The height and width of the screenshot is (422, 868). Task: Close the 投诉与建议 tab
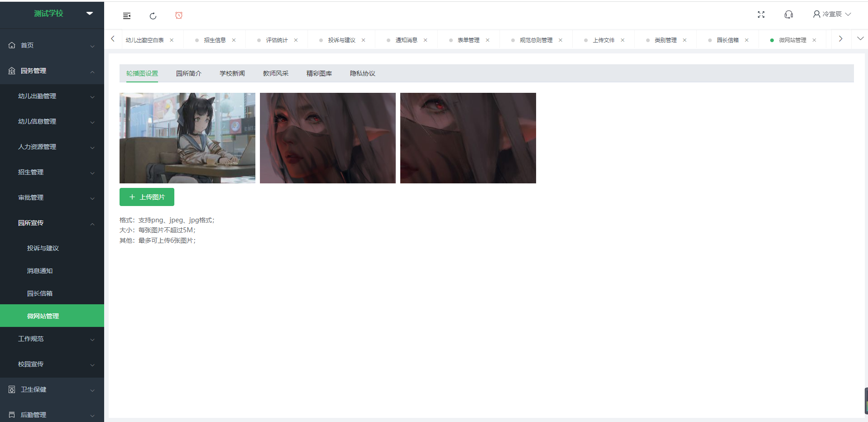coord(363,40)
